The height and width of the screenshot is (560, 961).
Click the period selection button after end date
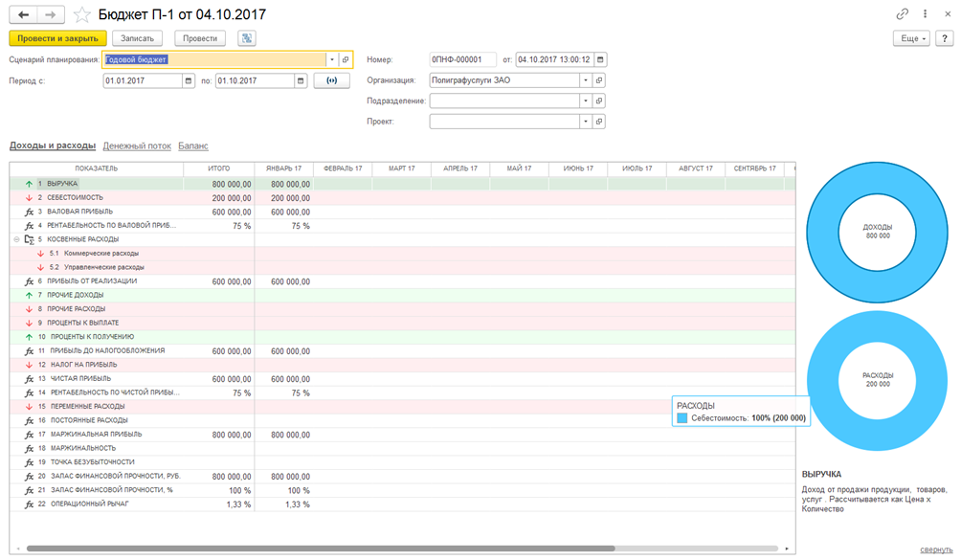coord(331,81)
